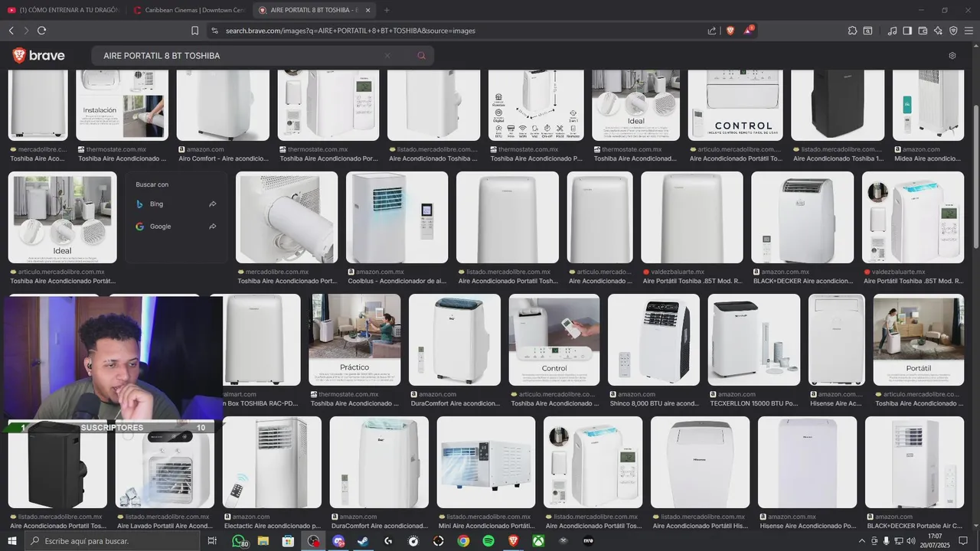The height and width of the screenshot is (551, 980).
Task: Open Brave Rewards triangle icon
Action: pos(749,31)
